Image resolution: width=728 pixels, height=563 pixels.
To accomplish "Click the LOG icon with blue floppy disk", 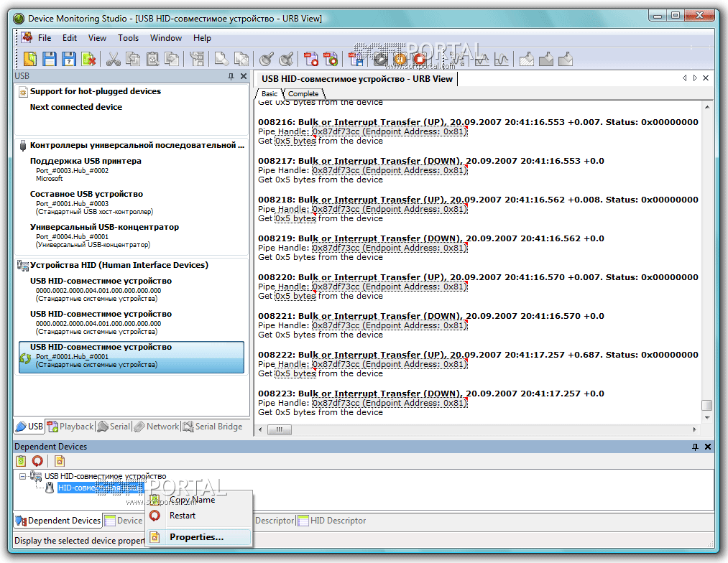I will click(x=356, y=59).
